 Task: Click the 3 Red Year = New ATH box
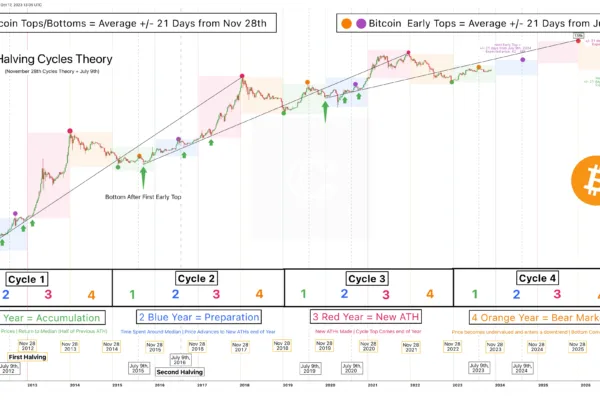click(x=366, y=317)
